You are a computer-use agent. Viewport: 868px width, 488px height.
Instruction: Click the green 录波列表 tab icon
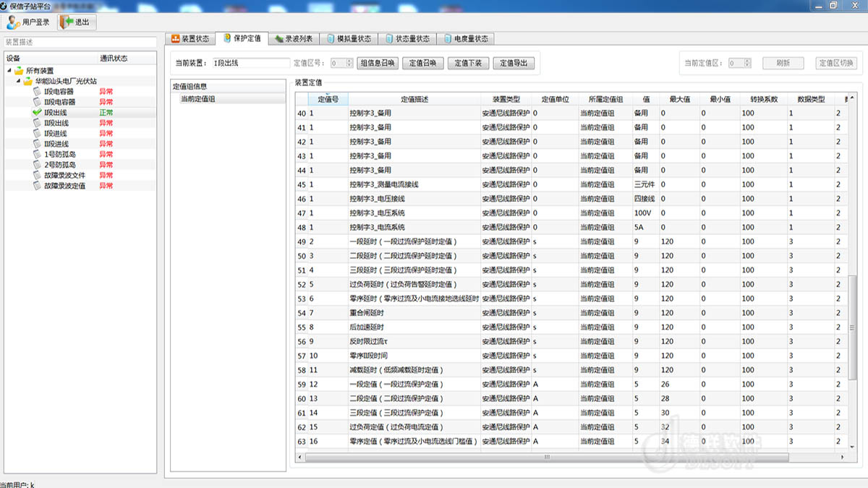(x=278, y=38)
